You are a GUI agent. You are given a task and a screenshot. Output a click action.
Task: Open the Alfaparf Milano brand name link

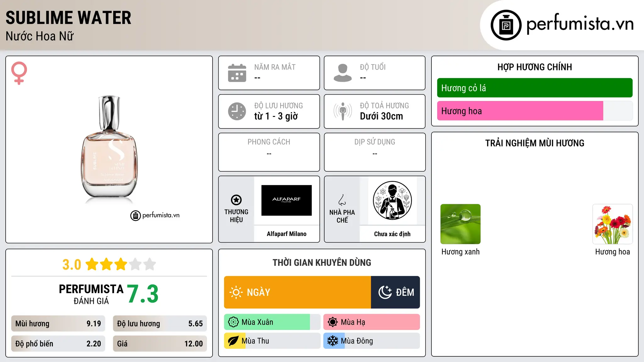pyautogui.click(x=286, y=234)
